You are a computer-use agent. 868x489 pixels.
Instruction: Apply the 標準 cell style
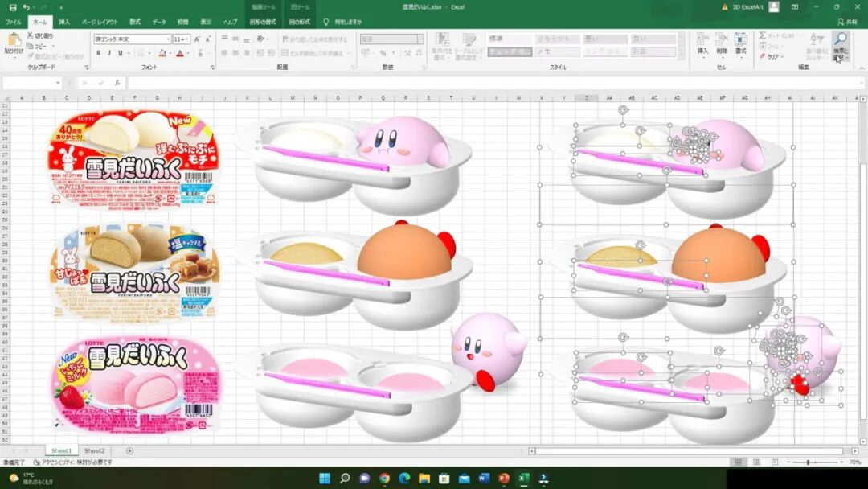pyautogui.click(x=509, y=39)
